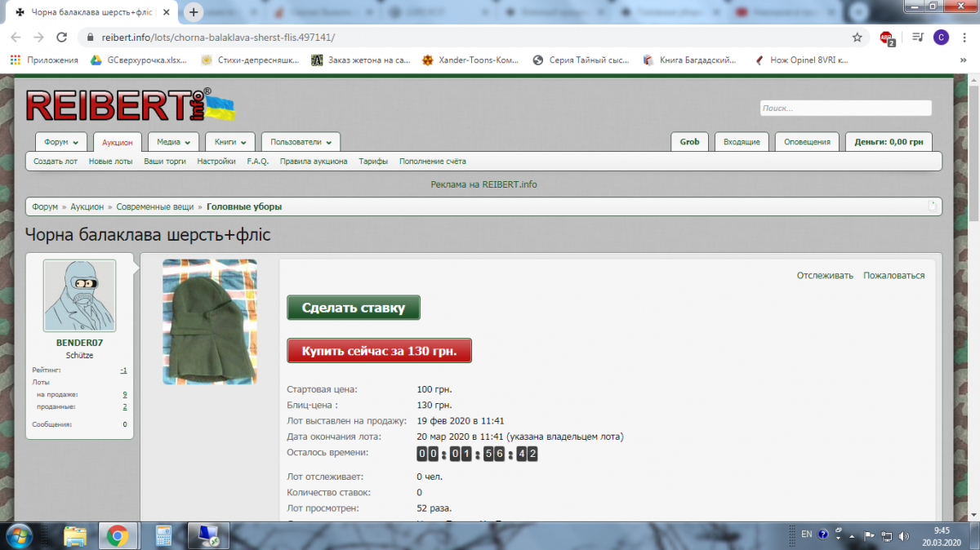Viewport: 980px width, 550px height.
Task: Open Chrome from the Windows taskbar
Action: (x=118, y=535)
